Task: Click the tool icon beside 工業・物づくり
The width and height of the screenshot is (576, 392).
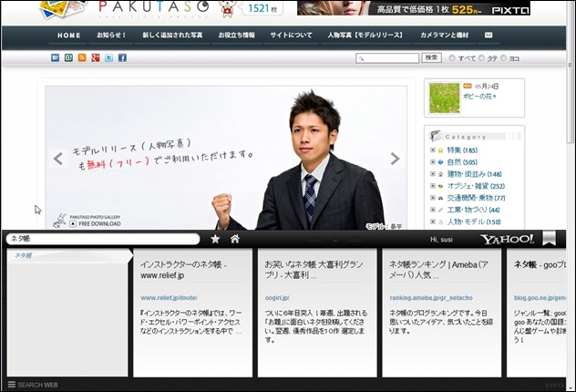Action: 440,210
